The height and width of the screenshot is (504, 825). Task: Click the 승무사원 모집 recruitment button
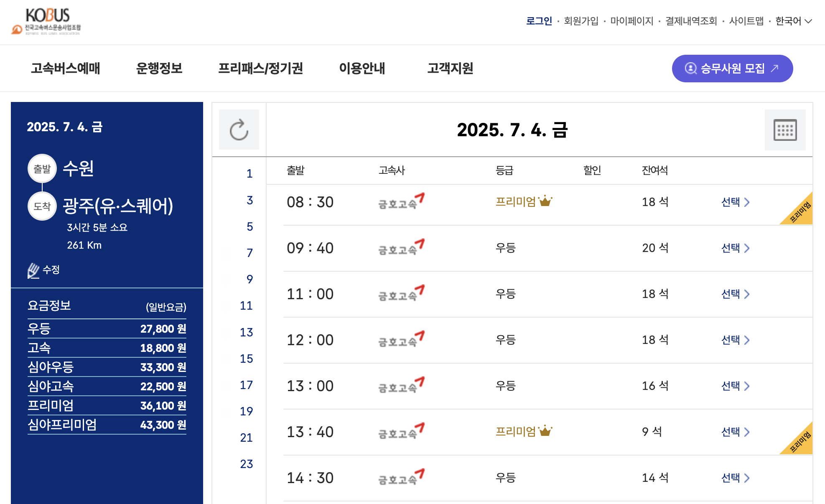pos(732,69)
